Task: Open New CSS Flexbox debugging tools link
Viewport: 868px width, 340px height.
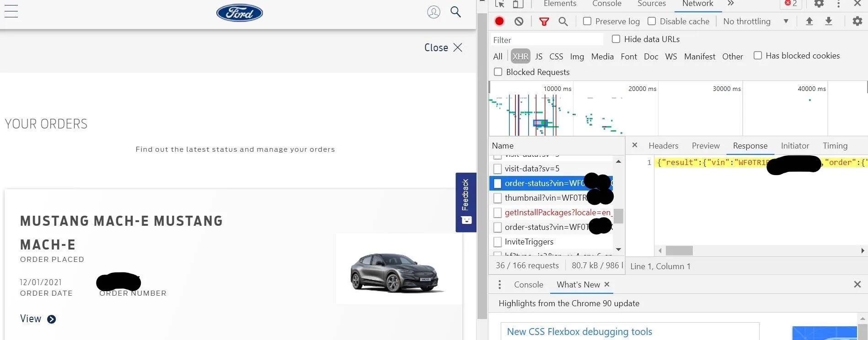Action: [579, 332]
